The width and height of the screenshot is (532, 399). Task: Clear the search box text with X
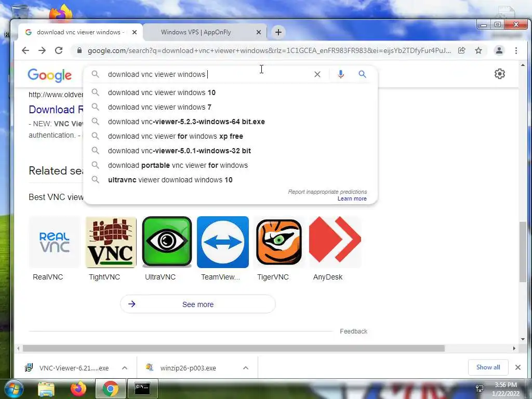(317, 74)
